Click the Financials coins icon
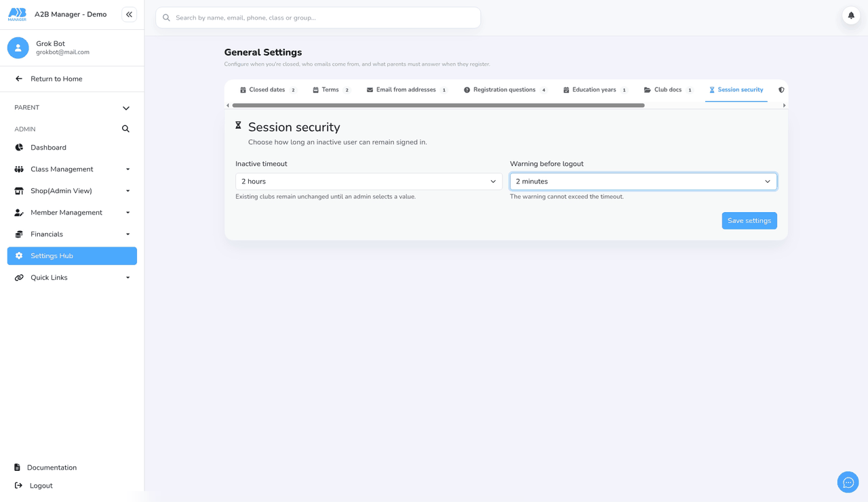Viewport: 868px width, 502px height. (19, 234)
